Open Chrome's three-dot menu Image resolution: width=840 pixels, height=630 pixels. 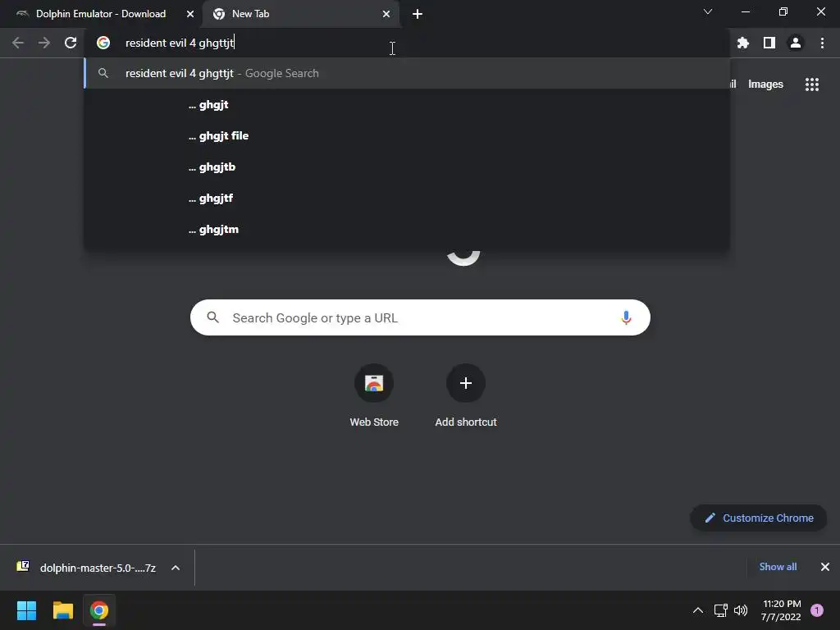coord(822,43)
